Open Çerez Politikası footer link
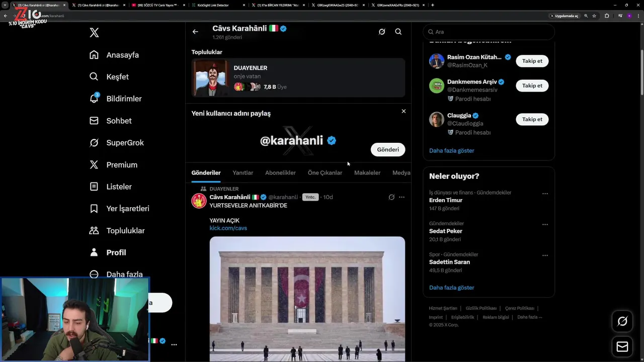644x362 pixels. (520, 308)
